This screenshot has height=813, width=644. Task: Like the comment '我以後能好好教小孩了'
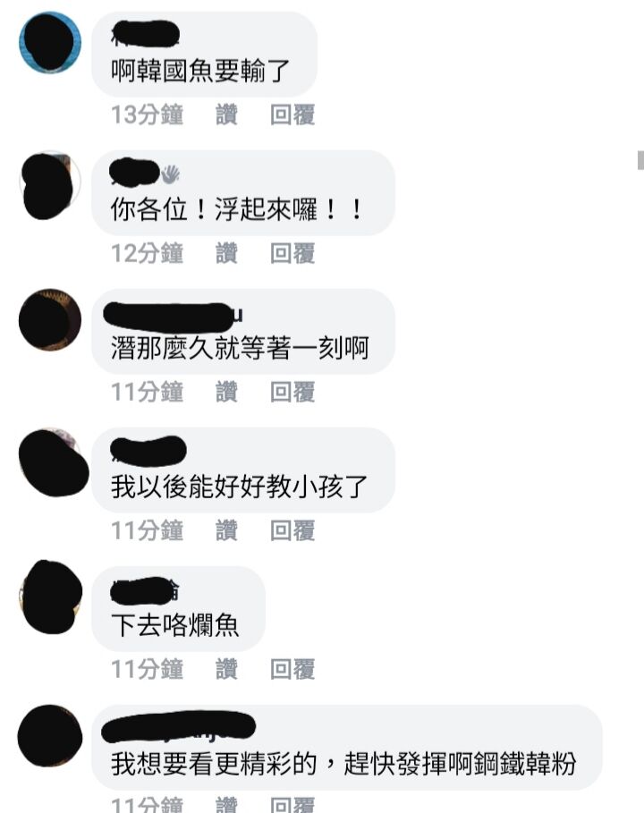tap(226, 530)
